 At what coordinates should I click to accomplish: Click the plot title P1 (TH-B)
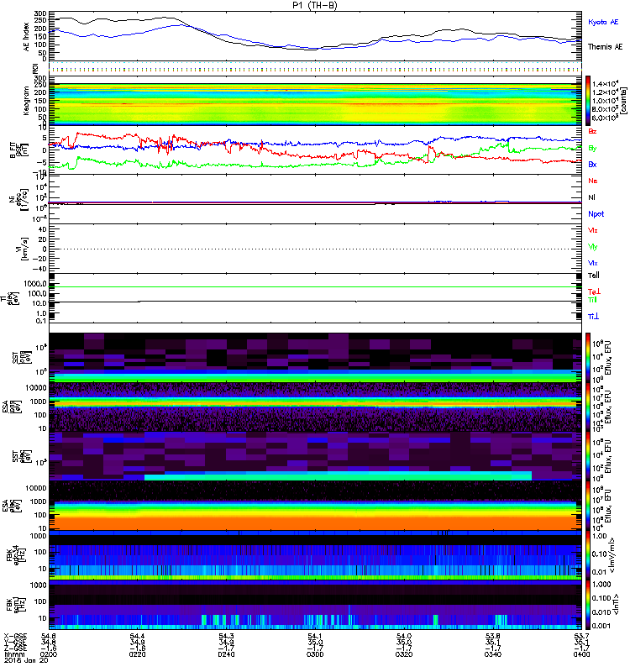coord(315,5)
